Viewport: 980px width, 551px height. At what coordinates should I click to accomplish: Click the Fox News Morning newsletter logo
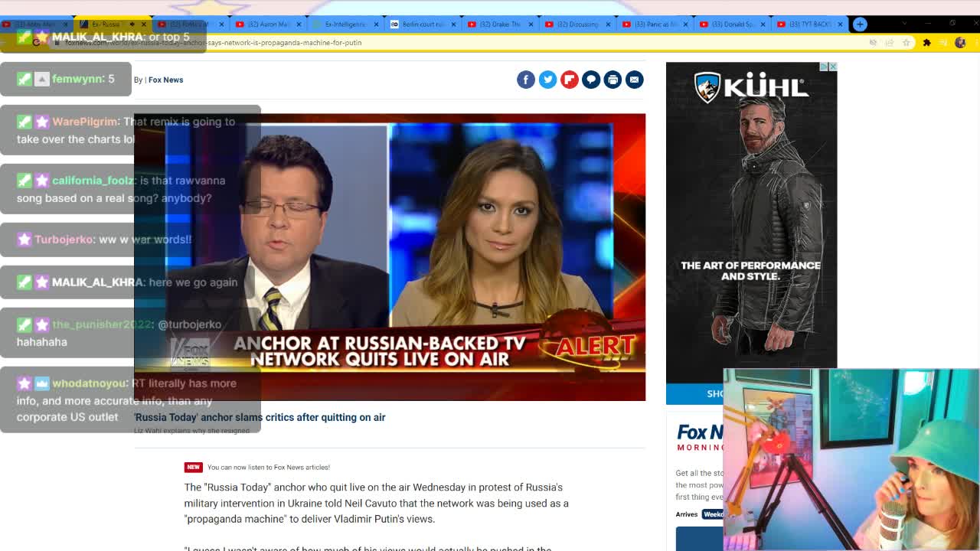(700, 437)
